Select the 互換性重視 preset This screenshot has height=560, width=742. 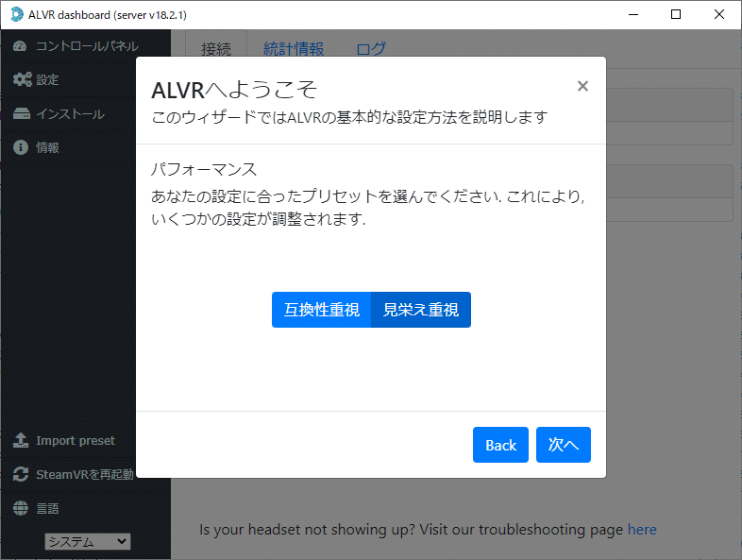click(322, 310)
